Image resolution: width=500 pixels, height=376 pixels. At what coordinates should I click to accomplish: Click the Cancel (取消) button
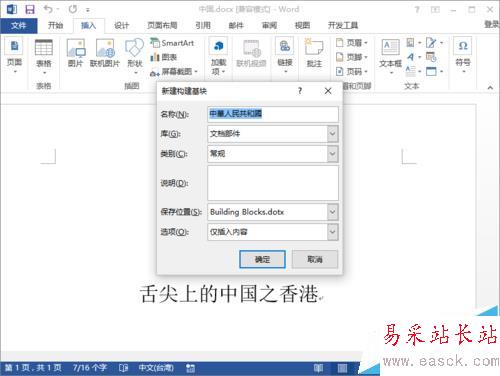click(x=315, y=259)
